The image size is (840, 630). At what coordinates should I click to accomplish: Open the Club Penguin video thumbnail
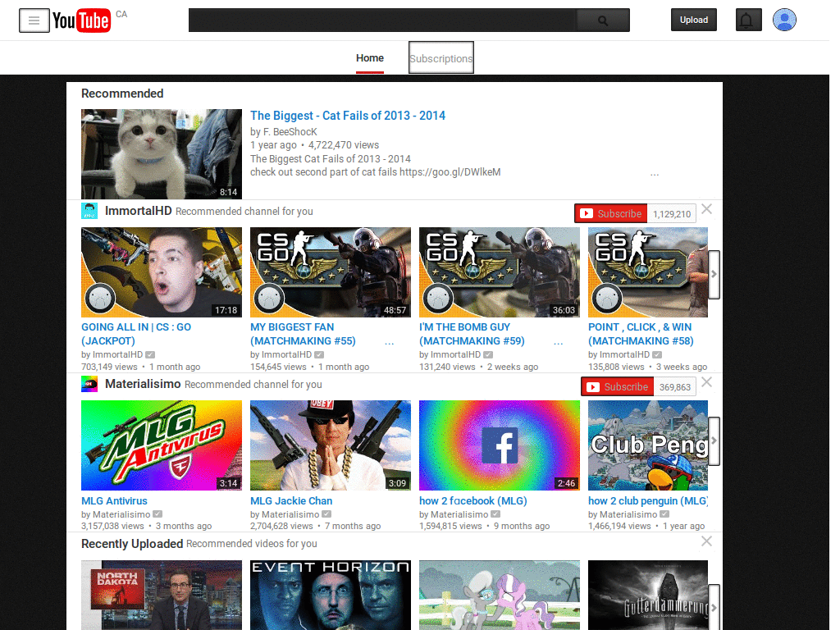[648, 445]
